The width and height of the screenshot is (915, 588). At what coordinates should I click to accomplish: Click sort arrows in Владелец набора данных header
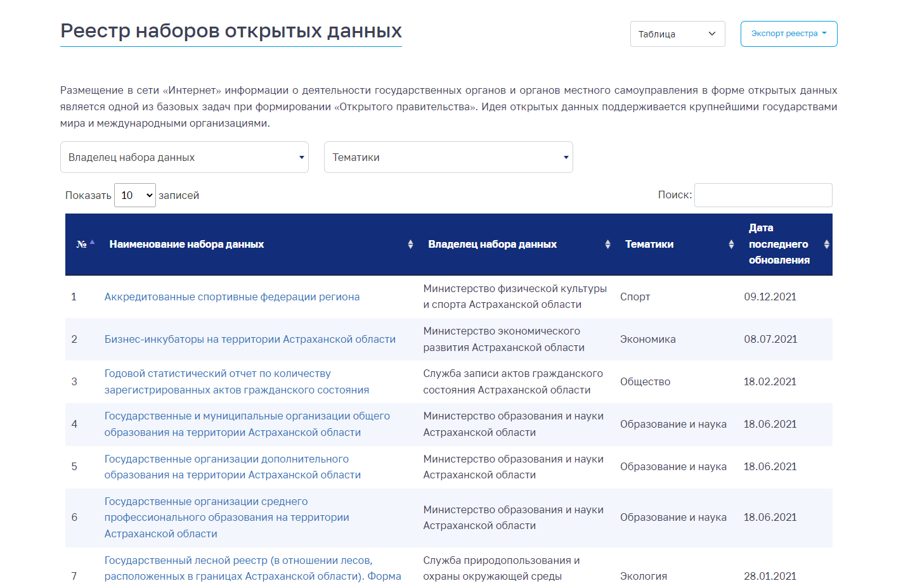pos(607,245)
